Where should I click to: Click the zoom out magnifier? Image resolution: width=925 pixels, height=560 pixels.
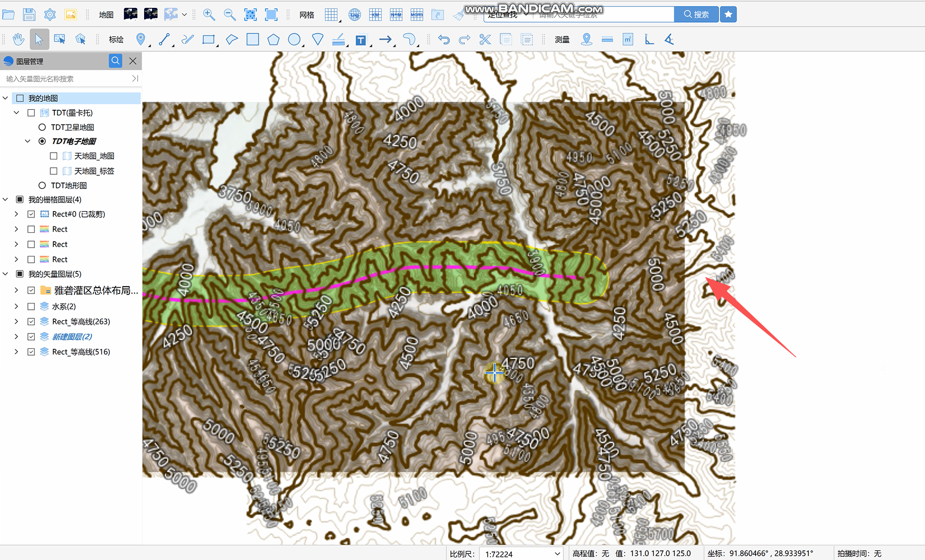[x=230, y=14]
